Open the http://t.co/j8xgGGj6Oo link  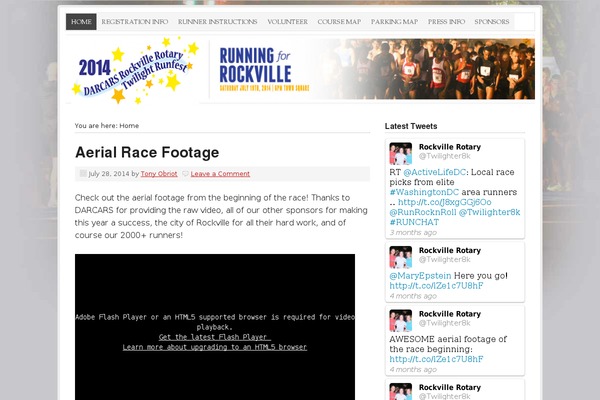pos(445,202)
